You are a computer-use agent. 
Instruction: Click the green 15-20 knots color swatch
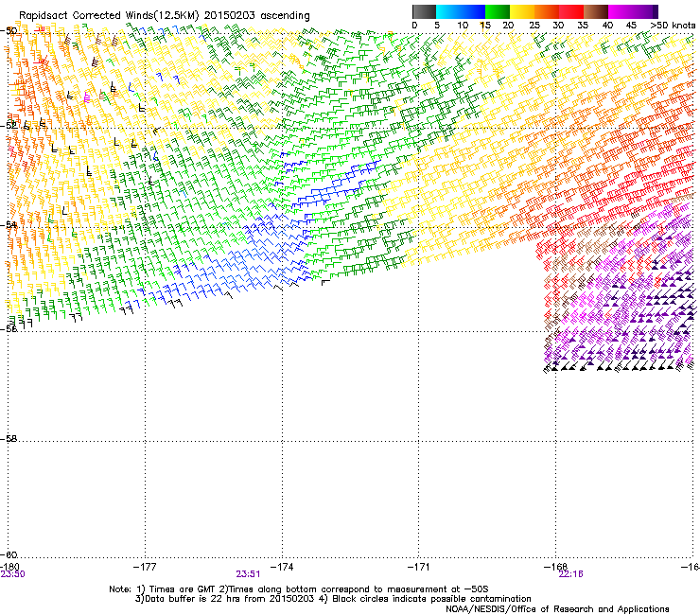click(498, 11)
